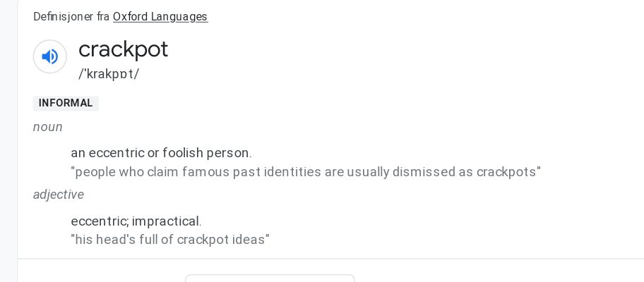644x282 pixels.
Task: Play the crackpot pronunciation audio
Action: [x=50, y=56]
